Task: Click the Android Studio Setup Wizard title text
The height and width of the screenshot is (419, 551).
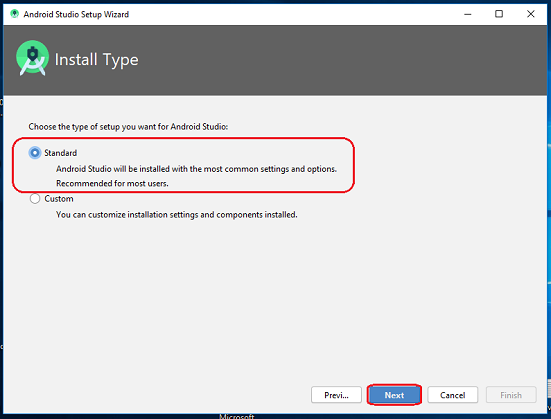Action: pos(76,14)
